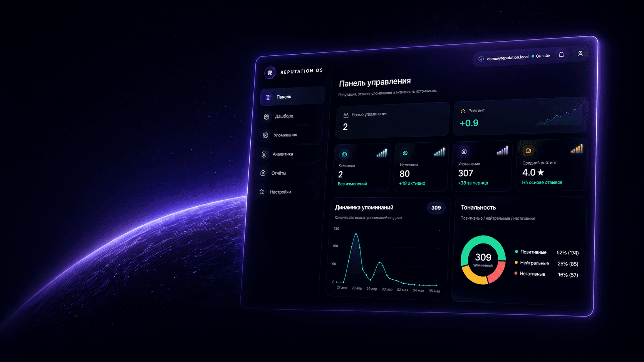644x362 pixels.
Task: Click the Нейтральные yellow legend dot
Action: [516, 262]
